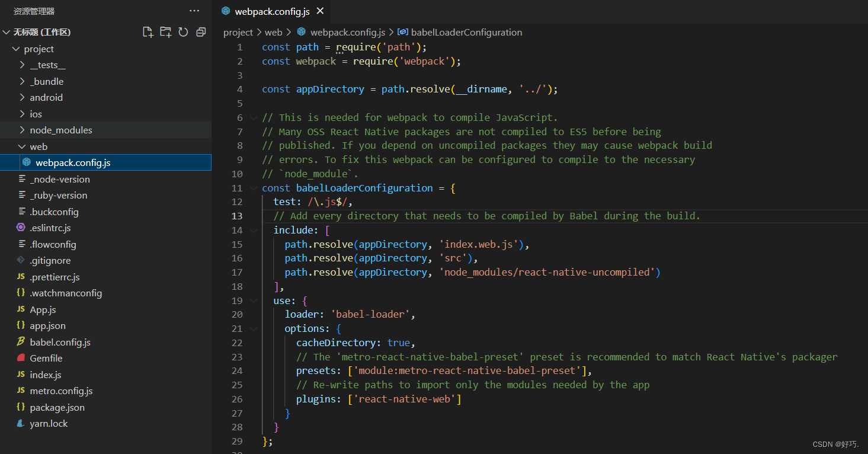Image resolution: width=868 pixels, height=454 pixels.
Task: Click the Ruby gem icon of Gemfile
Action: (21, 358)
